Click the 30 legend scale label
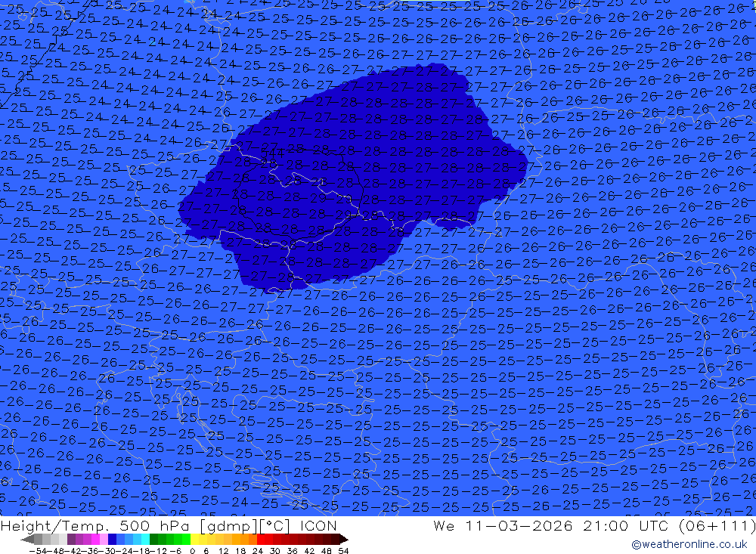 (x=275, y=551)
